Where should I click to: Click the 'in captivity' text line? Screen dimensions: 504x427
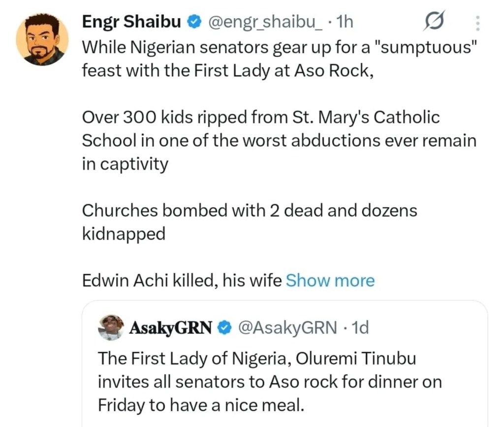pyautogui.click(x=125, y=164)
